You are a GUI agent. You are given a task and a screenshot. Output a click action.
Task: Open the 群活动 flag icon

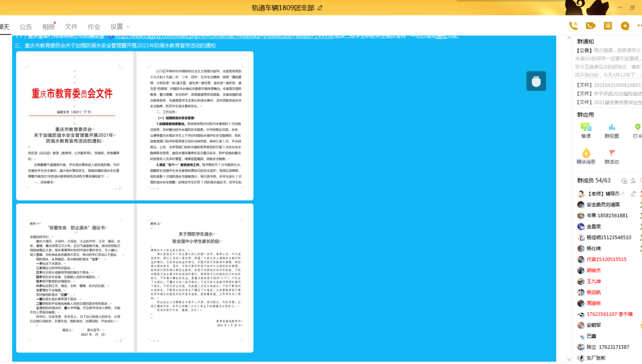tap(612, 157)
